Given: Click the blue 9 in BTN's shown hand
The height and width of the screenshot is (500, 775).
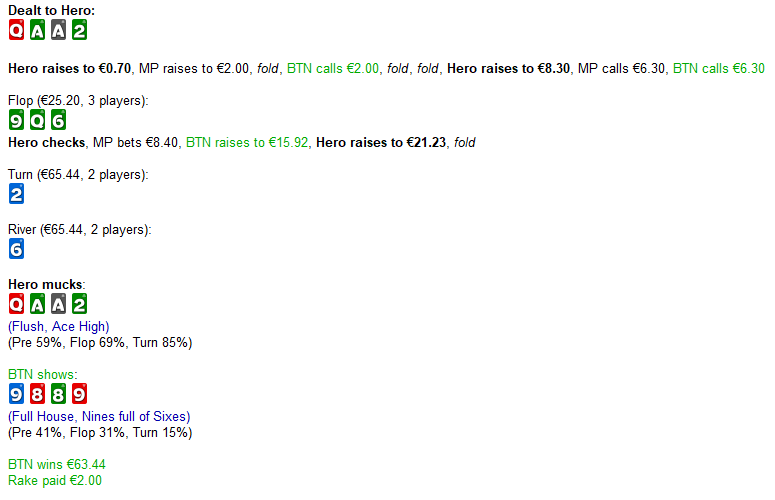Looking at the screenshot, I should click(16, 394).
